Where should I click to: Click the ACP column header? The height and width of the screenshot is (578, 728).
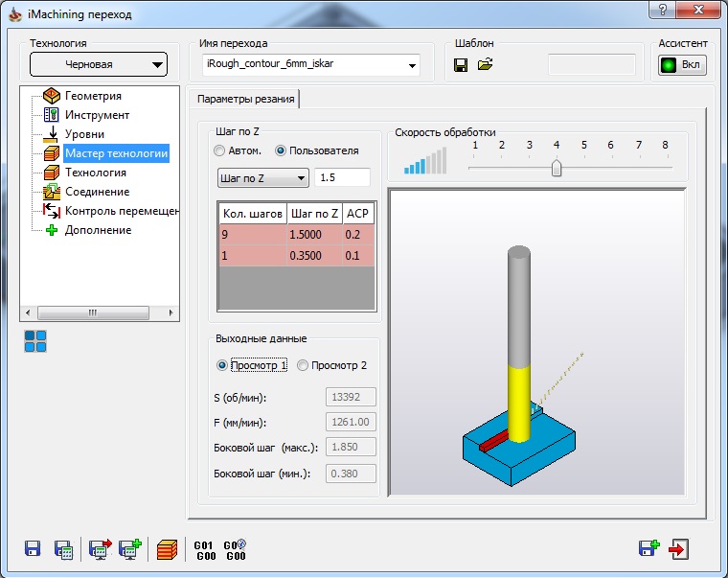pyautogui.click(x=358, y=214)
